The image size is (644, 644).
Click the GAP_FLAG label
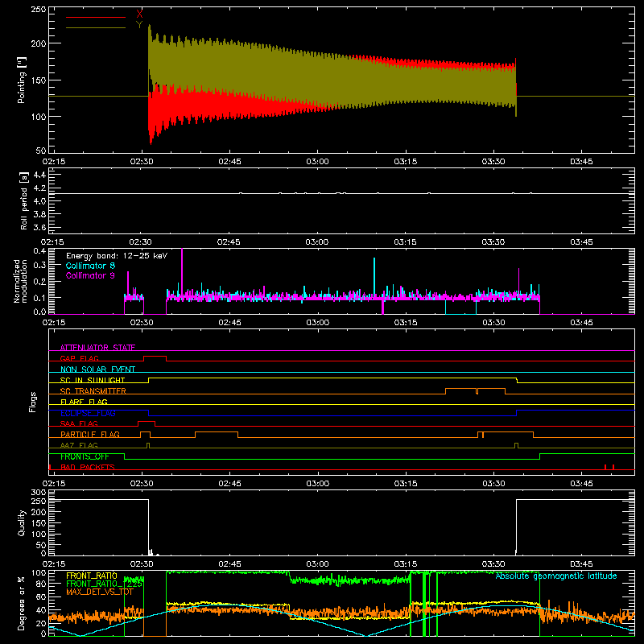pos(79,358)
